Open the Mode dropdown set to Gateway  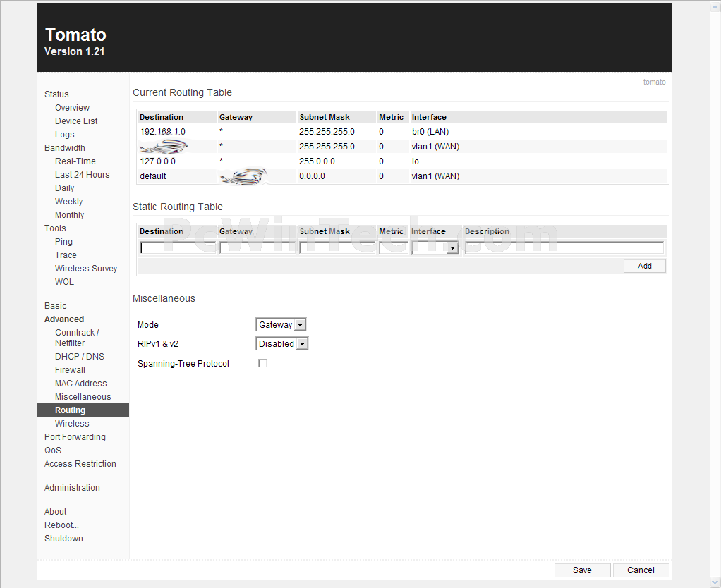[x=281, y=325]
